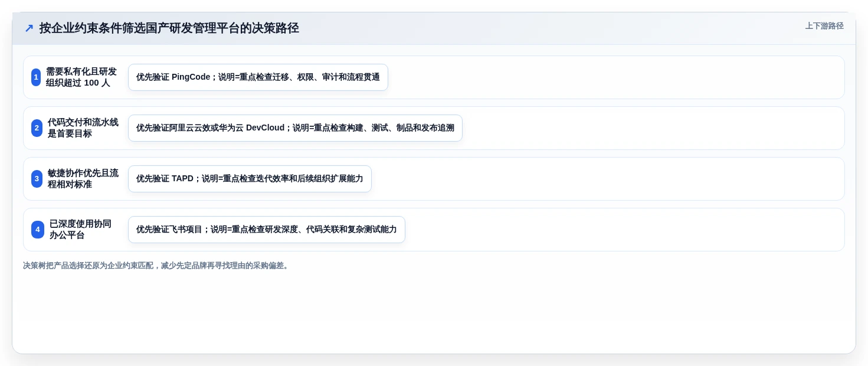Select step number 4 badge

coord(38,230)
